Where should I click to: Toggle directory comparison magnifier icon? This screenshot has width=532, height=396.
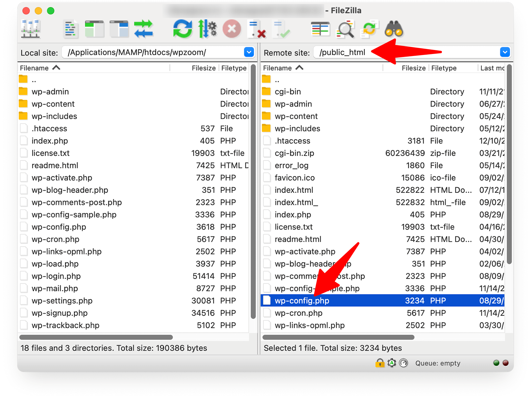(345, 29)
